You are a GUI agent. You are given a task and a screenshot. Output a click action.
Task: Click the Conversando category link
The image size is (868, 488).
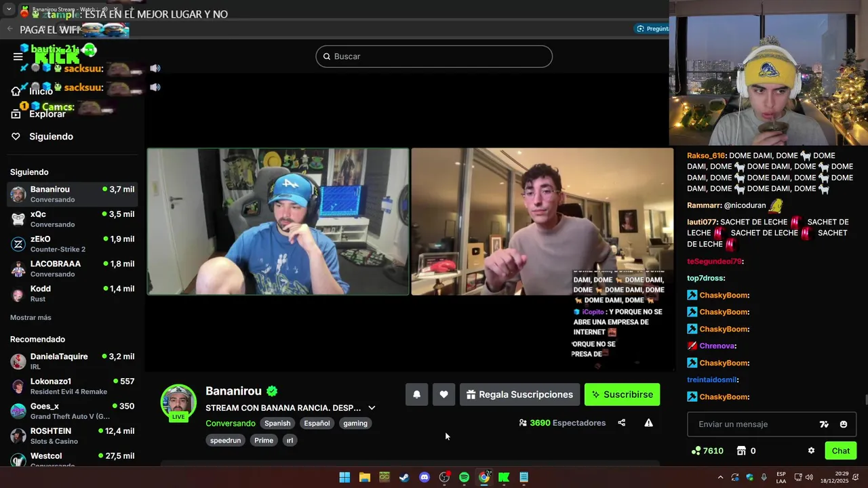[x=231, y=423]
